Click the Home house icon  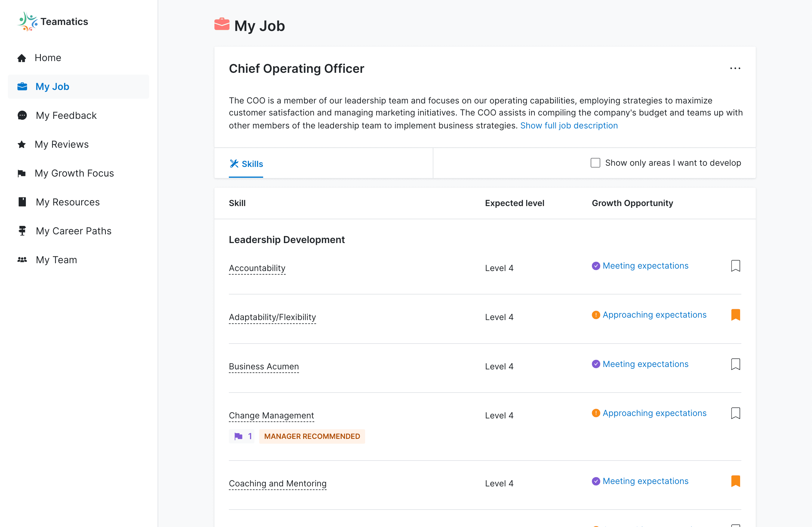(22, 58)
